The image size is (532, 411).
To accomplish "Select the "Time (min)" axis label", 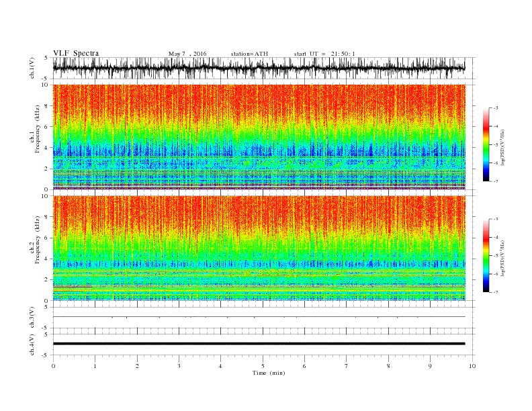I will tap(269, 373).
